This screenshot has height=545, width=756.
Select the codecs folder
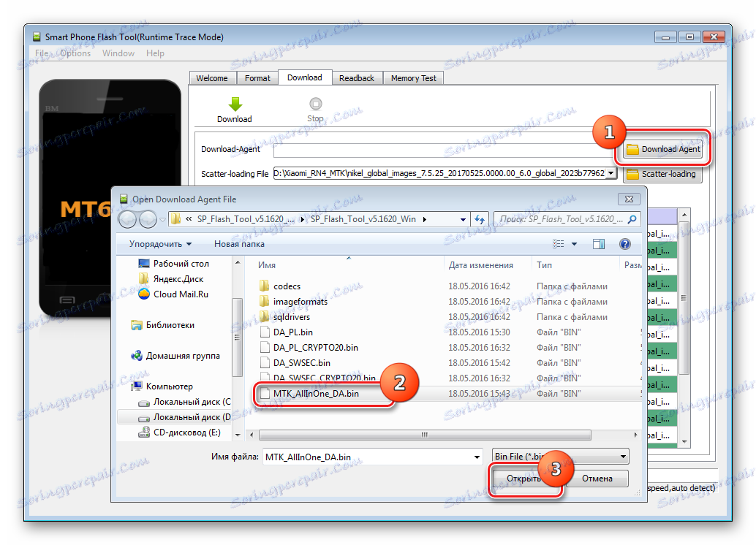(x=287, y=286)
